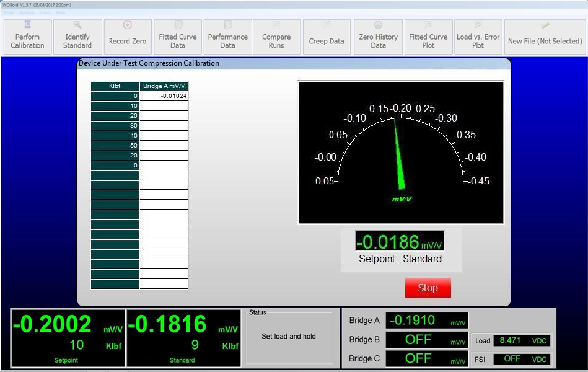Viewport: 588px width, 372px height.
Task: Open the Tools menu
Action: coord(45,12)
